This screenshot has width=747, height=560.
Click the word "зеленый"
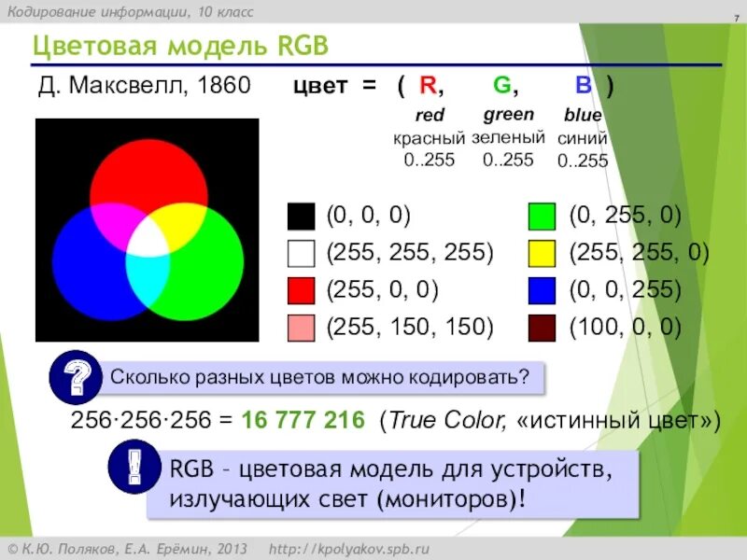[x=508, y=137]
